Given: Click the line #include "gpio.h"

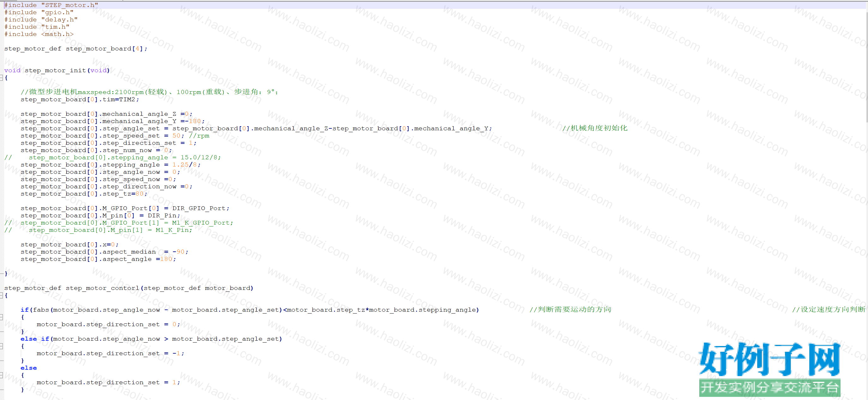Looking at the screenshot, I should coord(39,12).
